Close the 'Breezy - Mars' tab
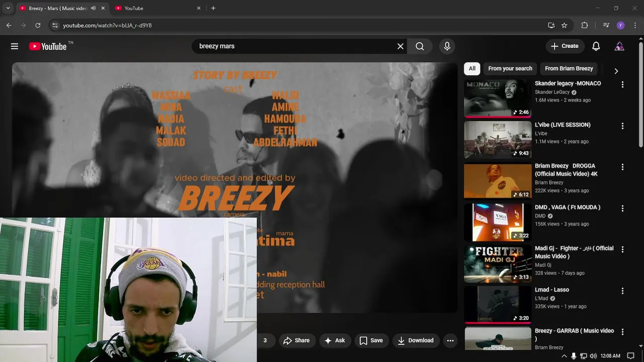The height and width of the screenshot is (362, 644). tap(103, 8)
